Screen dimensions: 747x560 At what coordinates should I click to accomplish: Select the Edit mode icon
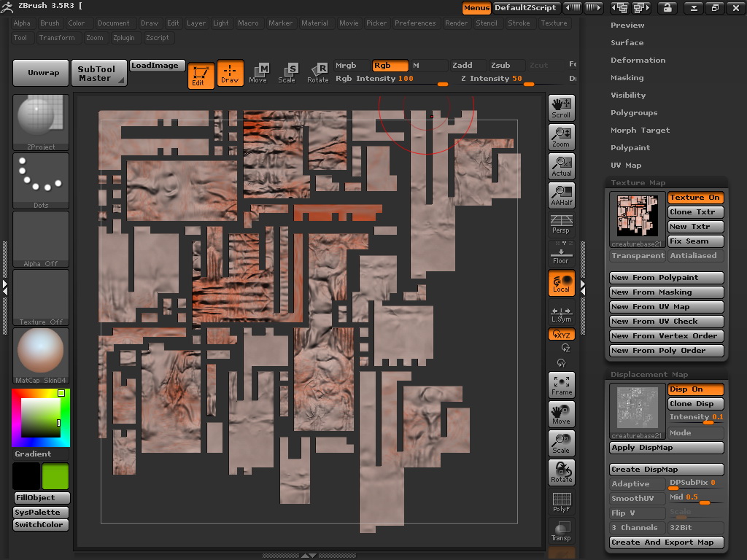pyautogui.click(x=201, y=74)
